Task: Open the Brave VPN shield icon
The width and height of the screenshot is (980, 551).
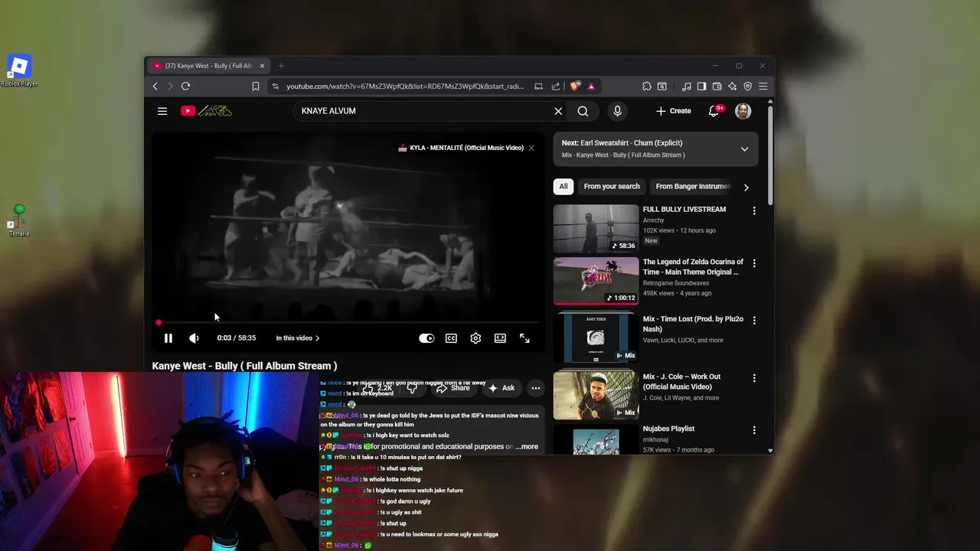Action: (x=747, y=86)
